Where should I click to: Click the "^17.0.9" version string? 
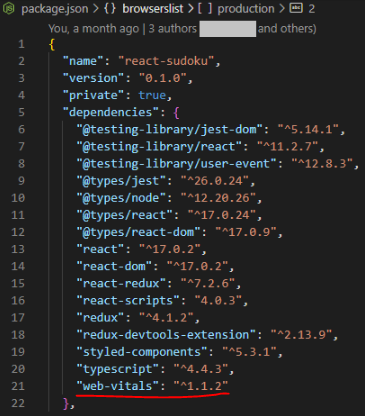coord(246,232)
